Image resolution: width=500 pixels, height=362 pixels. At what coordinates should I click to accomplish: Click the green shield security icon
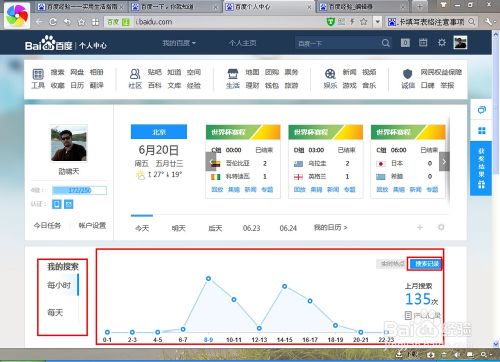click(330, 22)
